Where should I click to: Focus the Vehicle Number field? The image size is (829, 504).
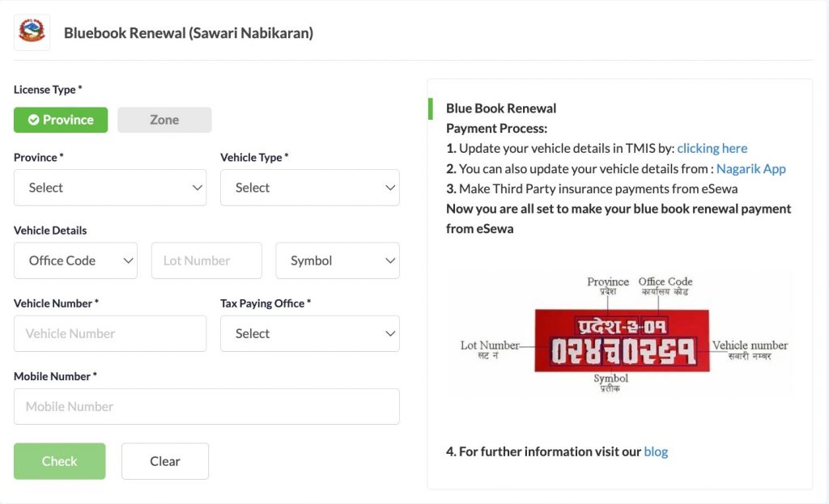(110, 333)
